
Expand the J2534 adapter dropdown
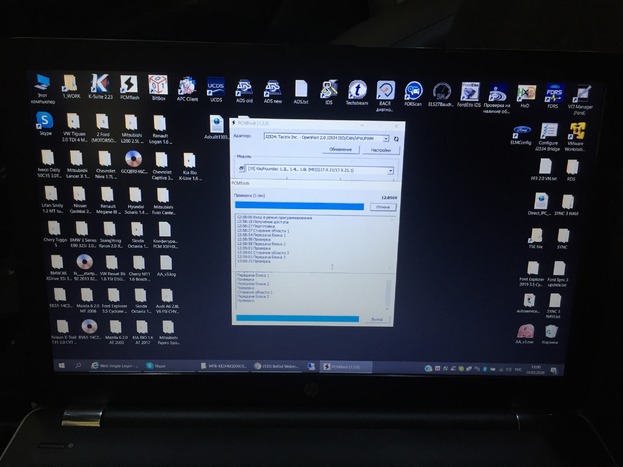coord(385,138)
